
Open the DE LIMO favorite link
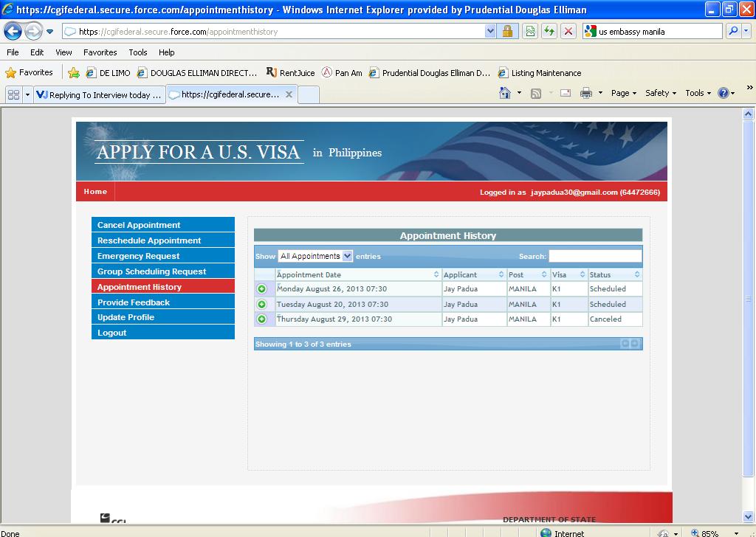point(108,73)
